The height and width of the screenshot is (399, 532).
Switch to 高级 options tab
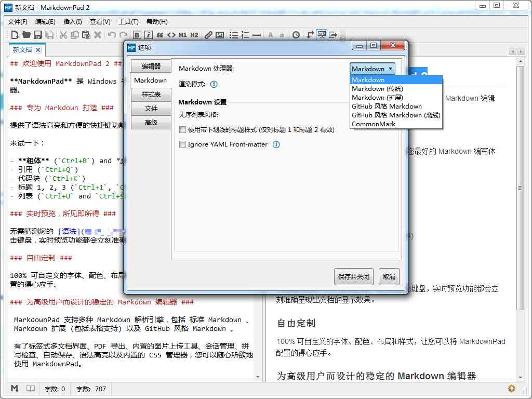[x=151, y=123]
